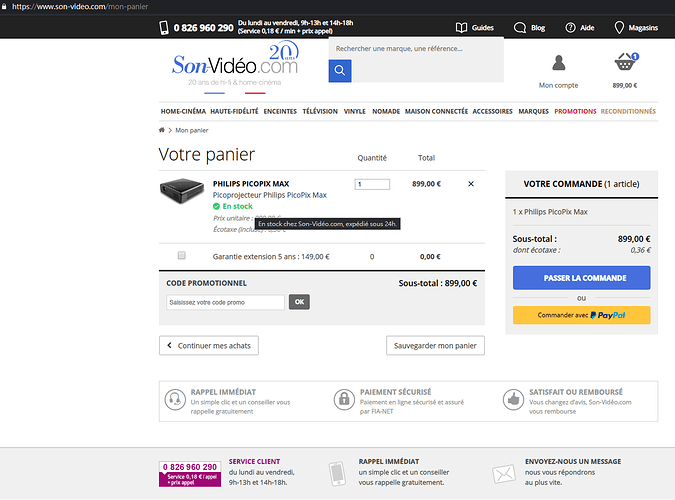This screenshot has width=675, height=500.
Task: Open the Vinyle menu
Action: (355, 112)
